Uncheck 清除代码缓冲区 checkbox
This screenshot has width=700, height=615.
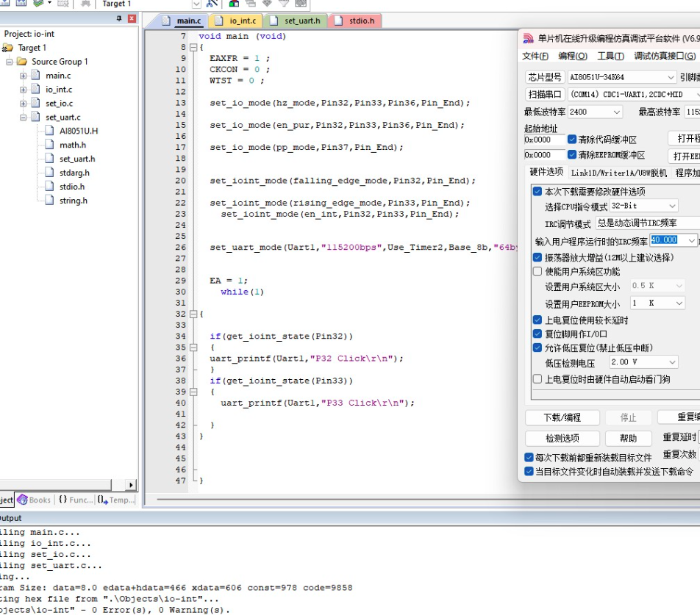(573, 140)
